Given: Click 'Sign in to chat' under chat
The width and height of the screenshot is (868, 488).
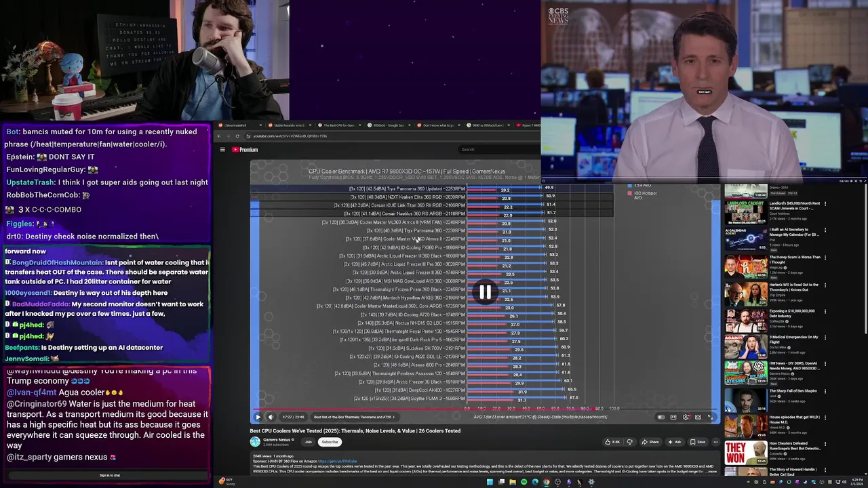Looking at the screenshot, I should (110, 475).
